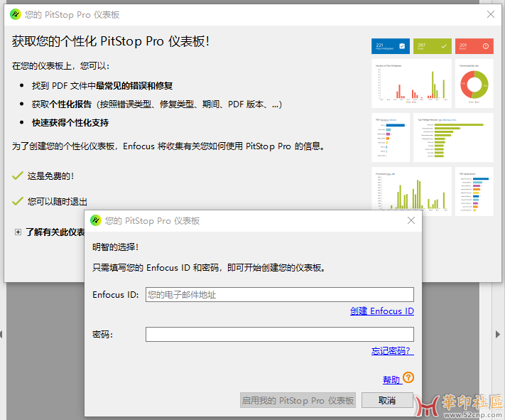The image size is (505, 420).
Task: Click the red 201 errors tile
Action: [474, 46]
